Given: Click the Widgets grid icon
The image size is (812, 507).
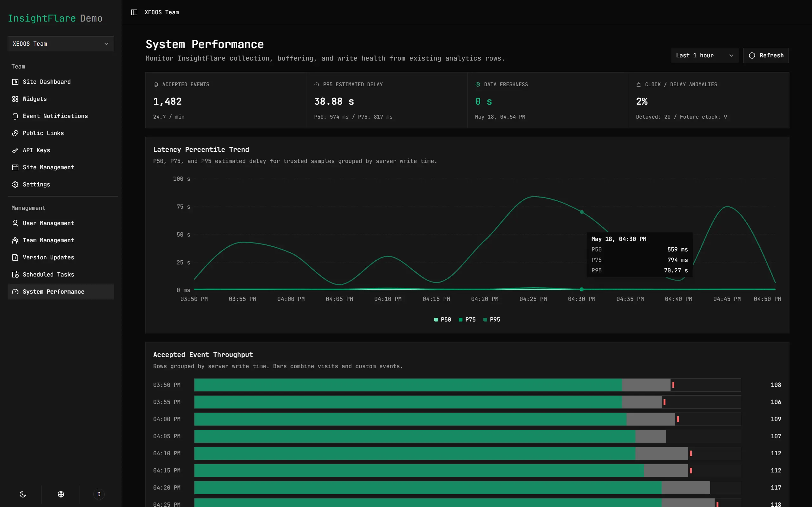Looking at the screenshot, I should pyautogui.click(x=15, y=99).
